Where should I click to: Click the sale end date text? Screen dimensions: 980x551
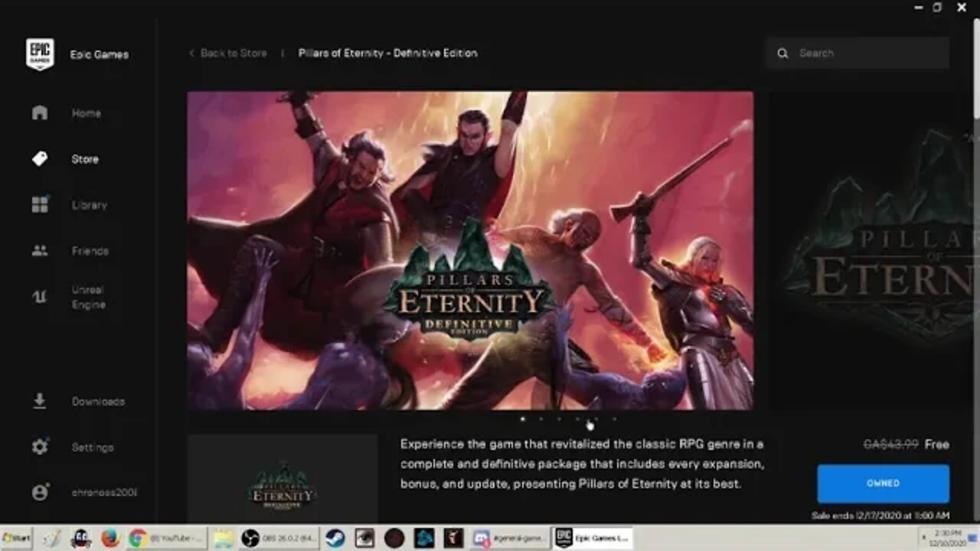(x=880, y=516)
